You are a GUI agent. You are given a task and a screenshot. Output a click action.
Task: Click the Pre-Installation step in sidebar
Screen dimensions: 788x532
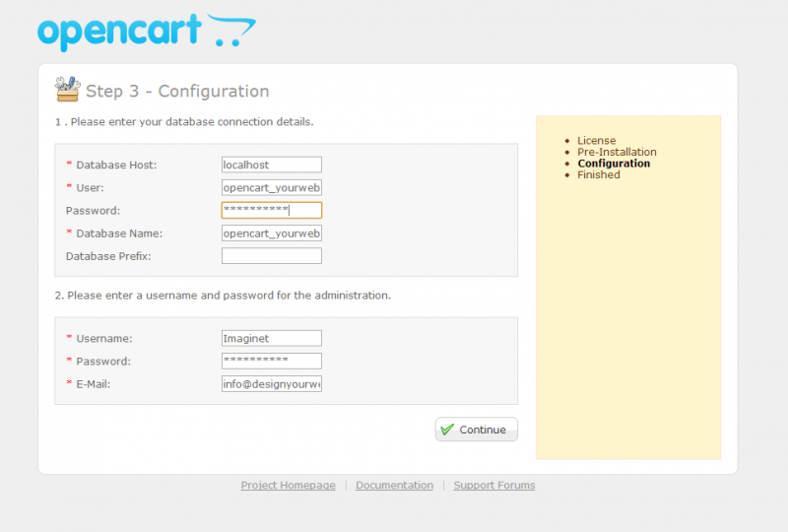[617, 152]
